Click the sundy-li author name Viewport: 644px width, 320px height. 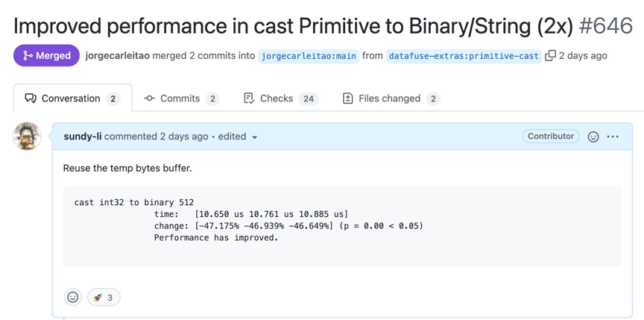coord(82,137)
